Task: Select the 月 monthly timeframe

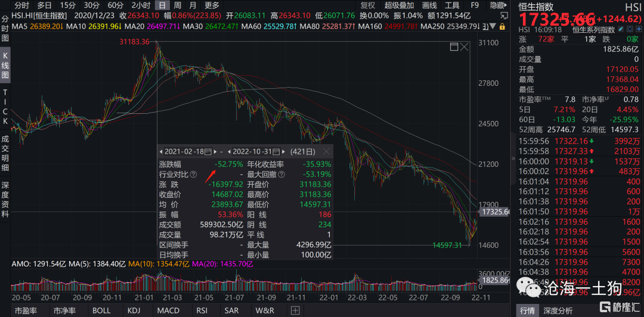Action: [193, 5]
